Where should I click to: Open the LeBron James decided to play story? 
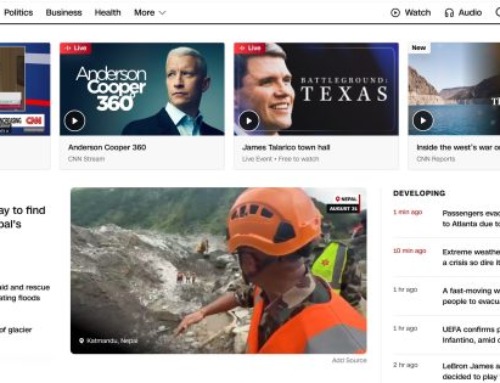pos(471,371)
